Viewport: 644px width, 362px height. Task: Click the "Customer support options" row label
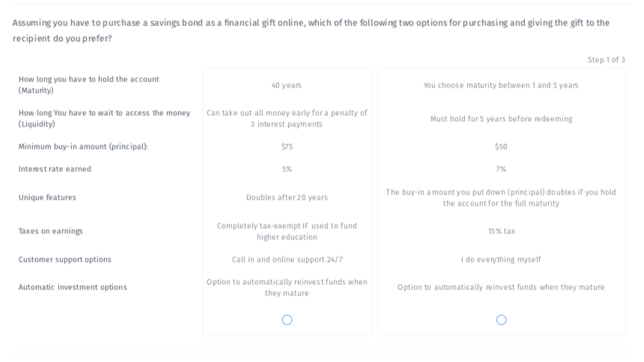click(x=64, y=260)
